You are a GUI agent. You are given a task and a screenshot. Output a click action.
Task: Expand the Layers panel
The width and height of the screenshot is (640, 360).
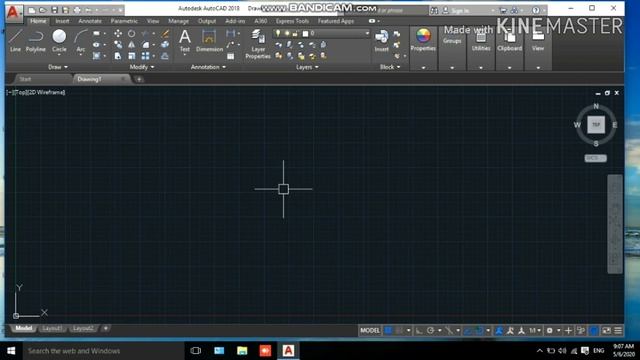(x=307, y=67)
